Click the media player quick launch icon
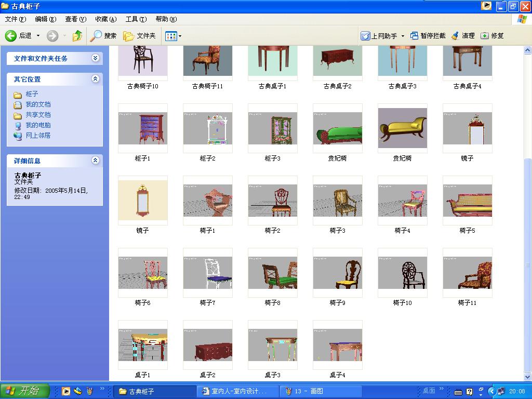Viewport: 532px width, 399px height. tap(66, 391)
